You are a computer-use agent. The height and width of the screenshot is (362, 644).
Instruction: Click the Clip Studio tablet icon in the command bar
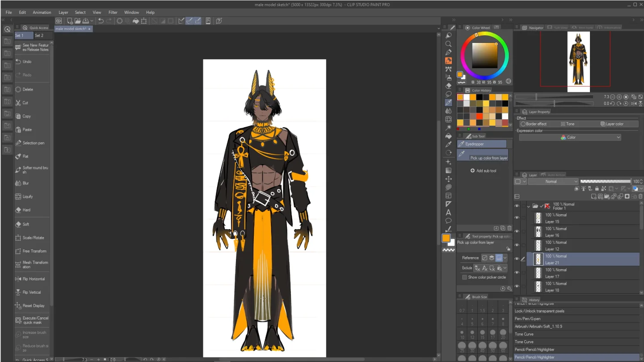tap(208, 21)
